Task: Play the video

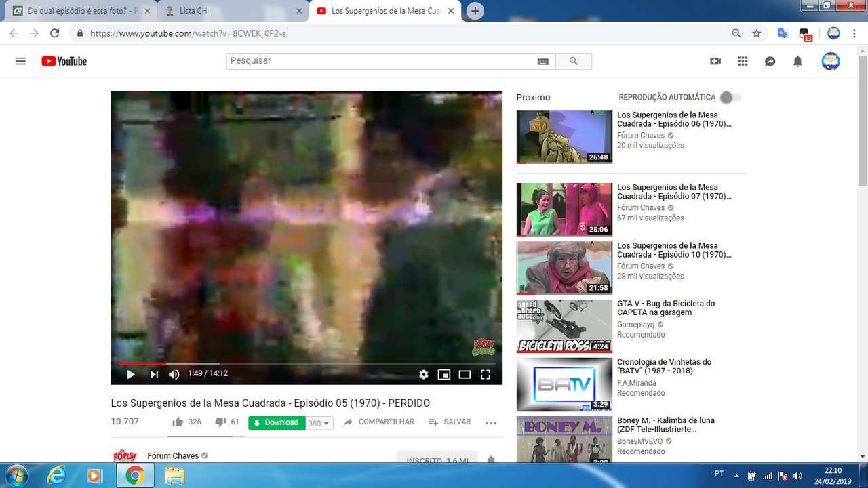Action: pos(131,374)
